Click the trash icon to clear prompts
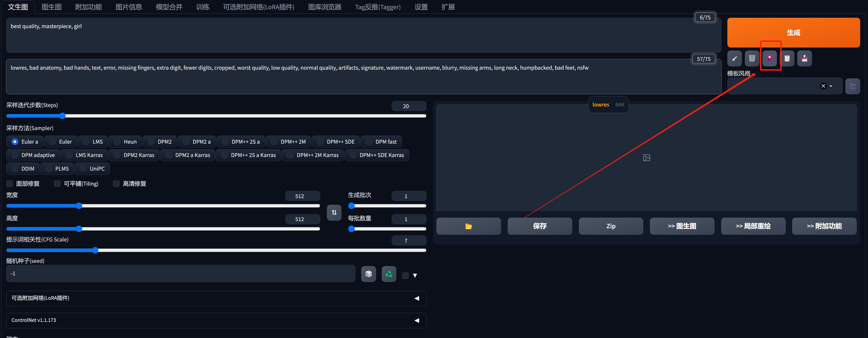Image resolution: width=868 pixels, height=338 pixels. point(752,58)
